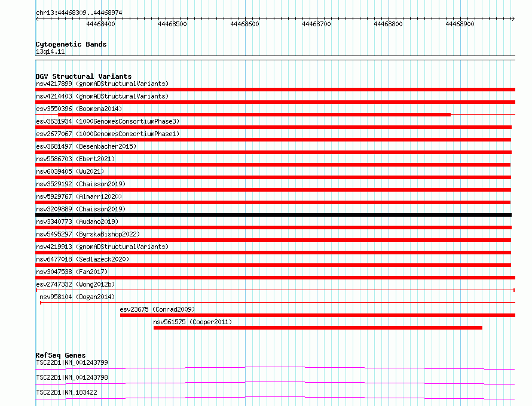Open esv3631934 1000GenomesConsortiumPhase3 entry

pyautogui.click(x=108, y=121)
